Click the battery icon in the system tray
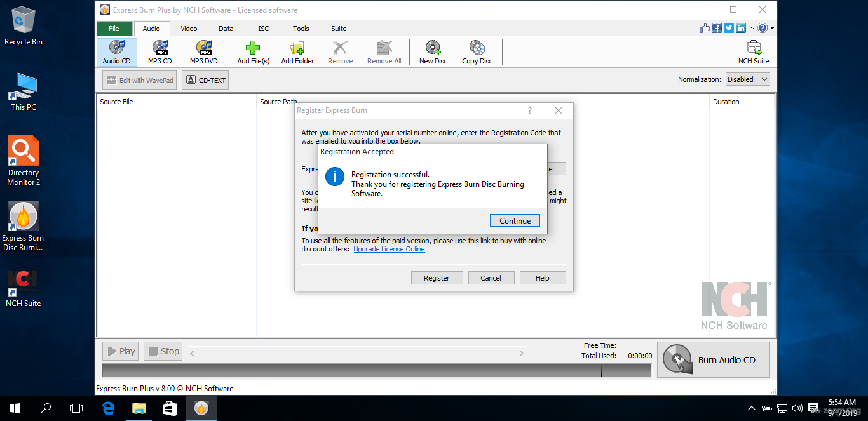The height and width of the screenshot is (421, 868). click(x=767, y=408)
